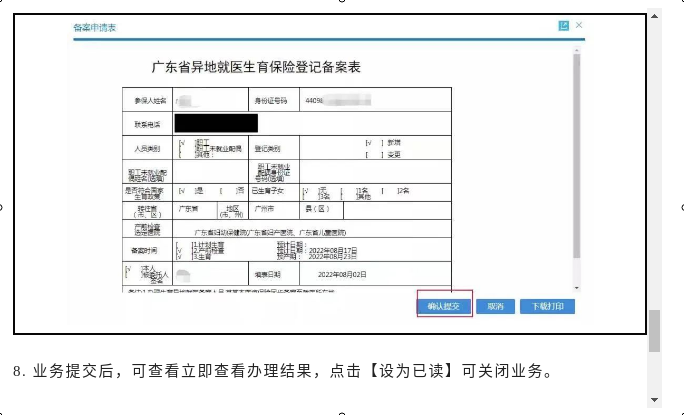
Task: Tick the 否 checkbox for 是否符合国家生育政策
Action: 227,191
